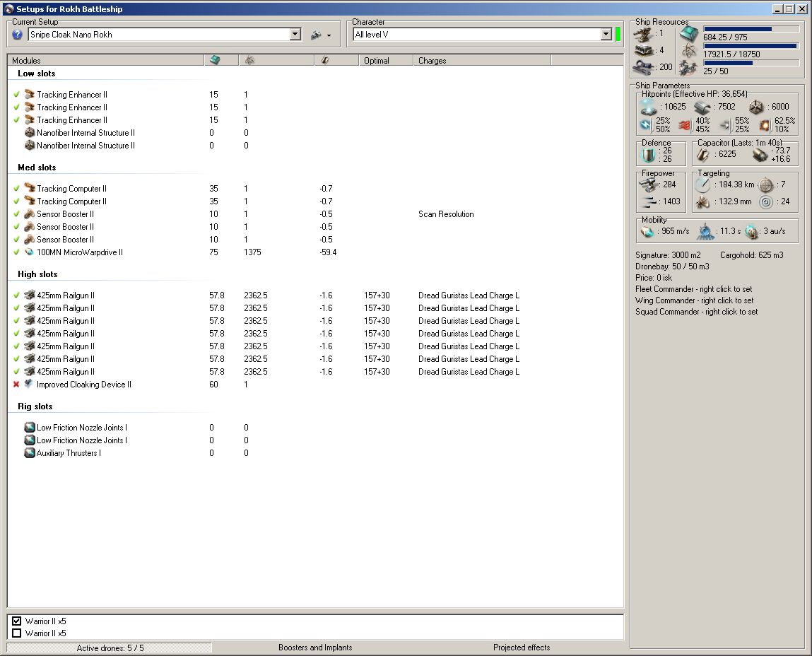The image size is (812, 656).
Task: Sort by the CPU column header icon
Action: pyautogui.click(x=215, y=61)
